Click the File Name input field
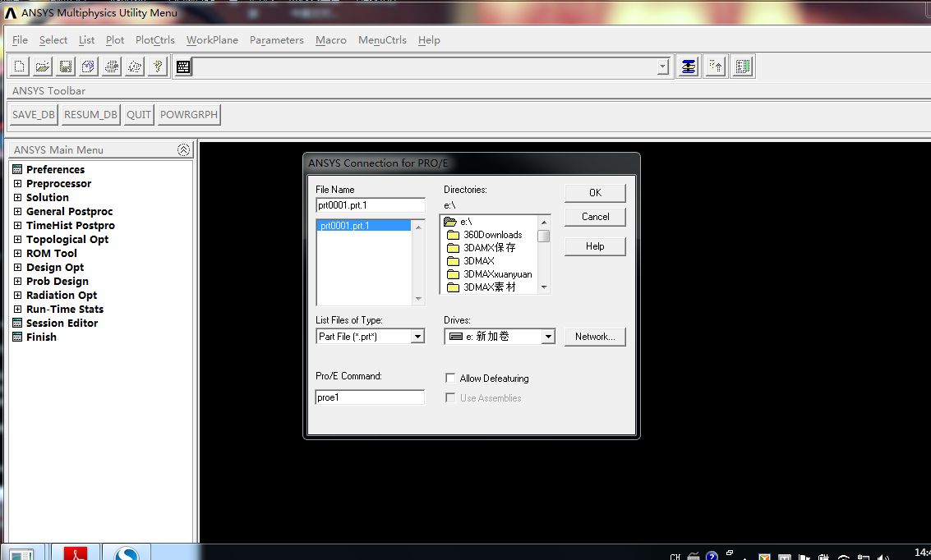 click(370, 205)
